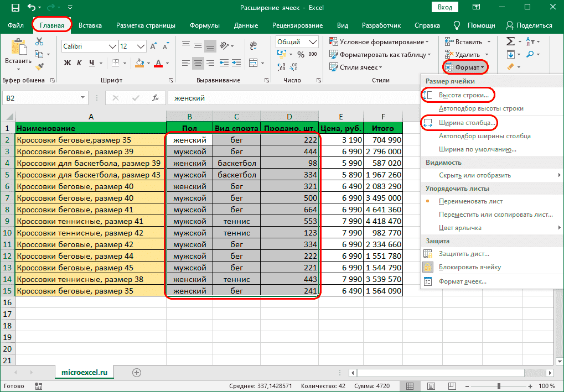Viewport: 564px width, 392px height.
Task: Choose Ширина столбца from Format menu
Action: pos(467,122)
